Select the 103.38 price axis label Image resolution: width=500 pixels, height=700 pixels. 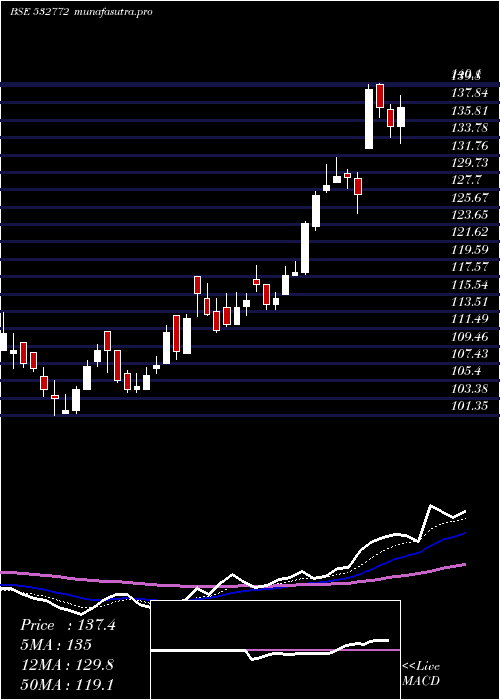pyautogui.click(x=469, y=388)
